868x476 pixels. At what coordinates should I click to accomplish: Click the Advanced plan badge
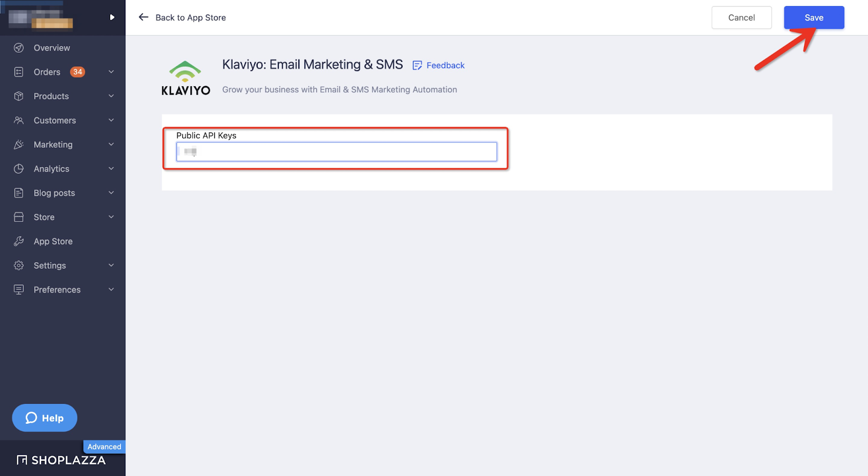click(104, 447)
